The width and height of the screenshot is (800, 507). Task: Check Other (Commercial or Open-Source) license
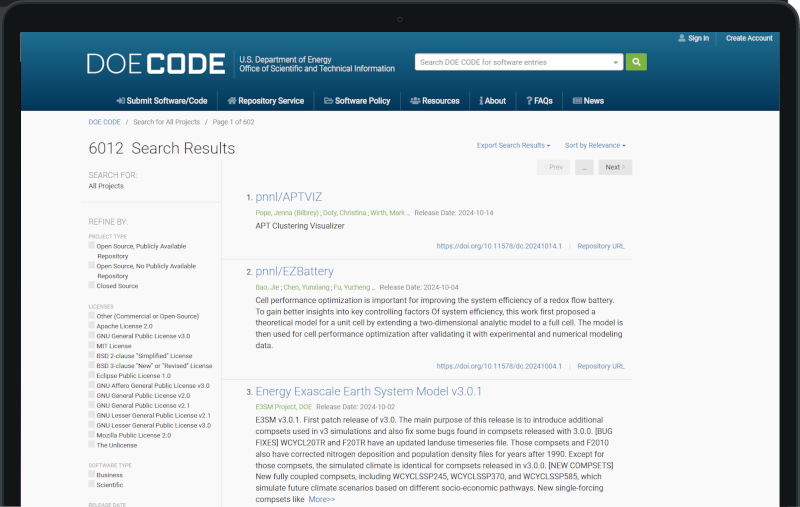coord(92,315)
